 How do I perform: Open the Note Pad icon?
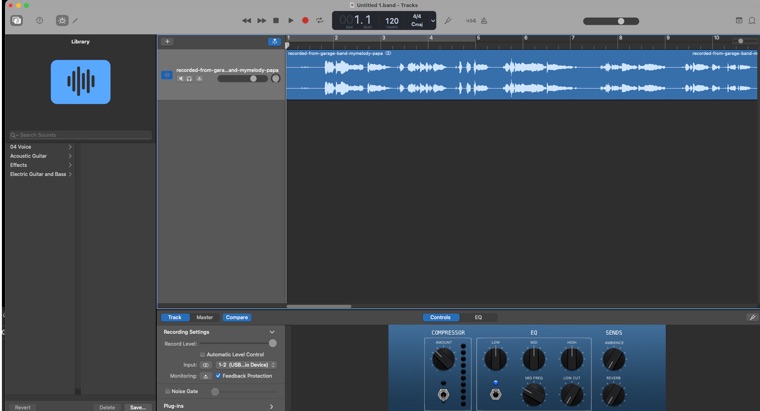[x=739, y=20]
